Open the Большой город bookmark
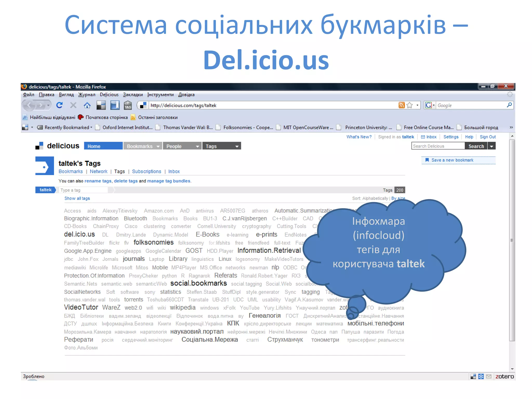Screen dimensions: 532x399 point(478,128)
